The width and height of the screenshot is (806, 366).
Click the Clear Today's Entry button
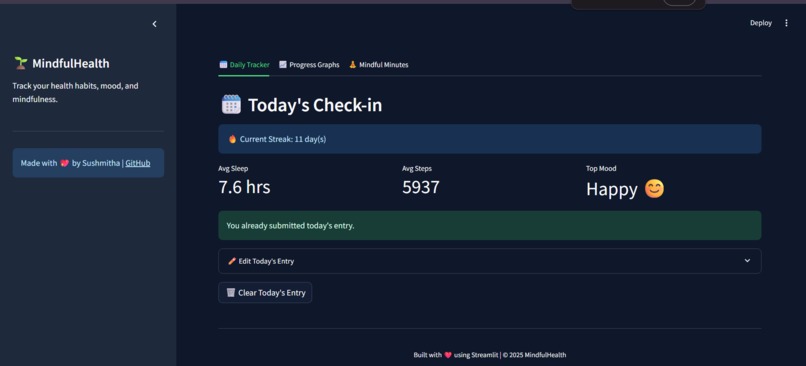265,292
